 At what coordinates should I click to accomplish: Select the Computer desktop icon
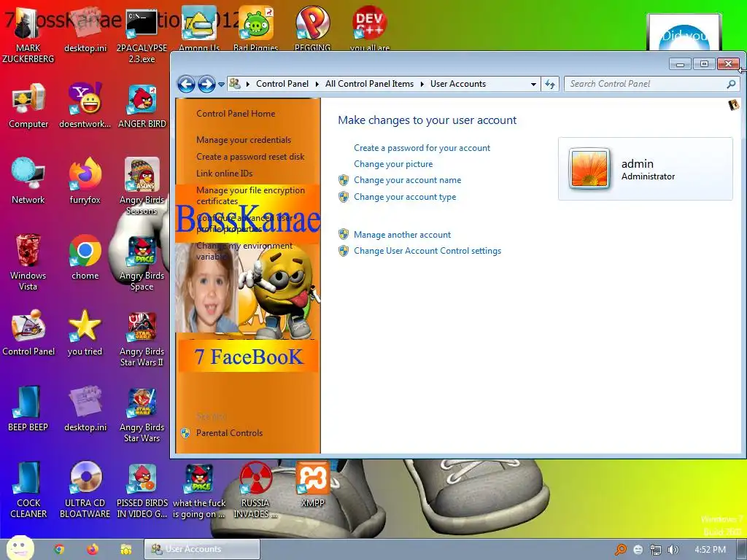coord(28,105)
